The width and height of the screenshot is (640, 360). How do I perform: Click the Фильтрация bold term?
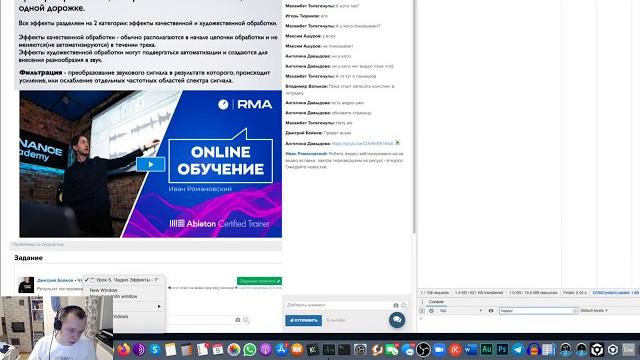[x=40, y=72]
